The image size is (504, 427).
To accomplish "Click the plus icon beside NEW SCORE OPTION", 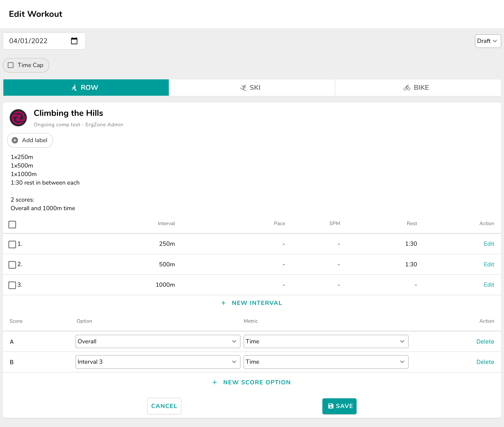I will [215, 382].
